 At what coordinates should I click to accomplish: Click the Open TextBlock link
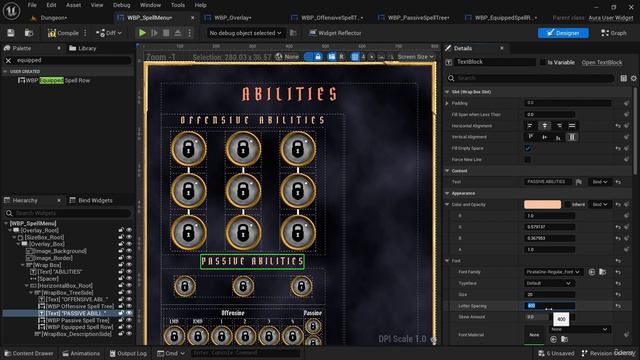pyautogui.click(x=602, y=62)
